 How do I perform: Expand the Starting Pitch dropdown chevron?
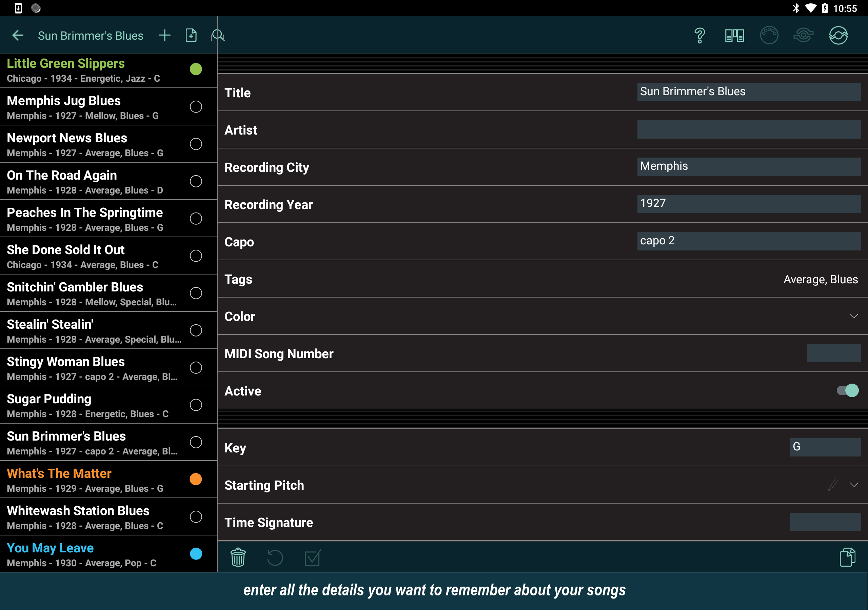854,485
